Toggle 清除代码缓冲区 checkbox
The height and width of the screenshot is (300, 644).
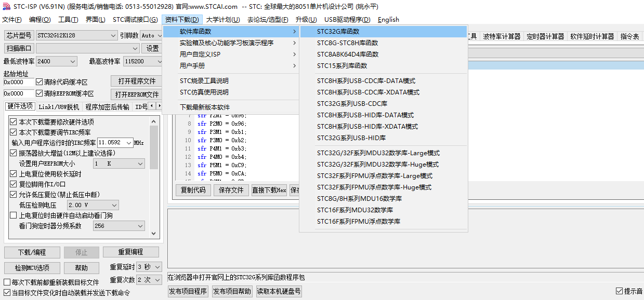coord(39,82)
